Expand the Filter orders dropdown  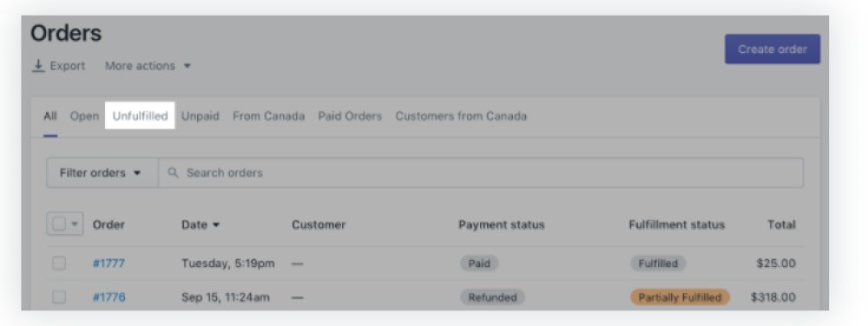102,173
